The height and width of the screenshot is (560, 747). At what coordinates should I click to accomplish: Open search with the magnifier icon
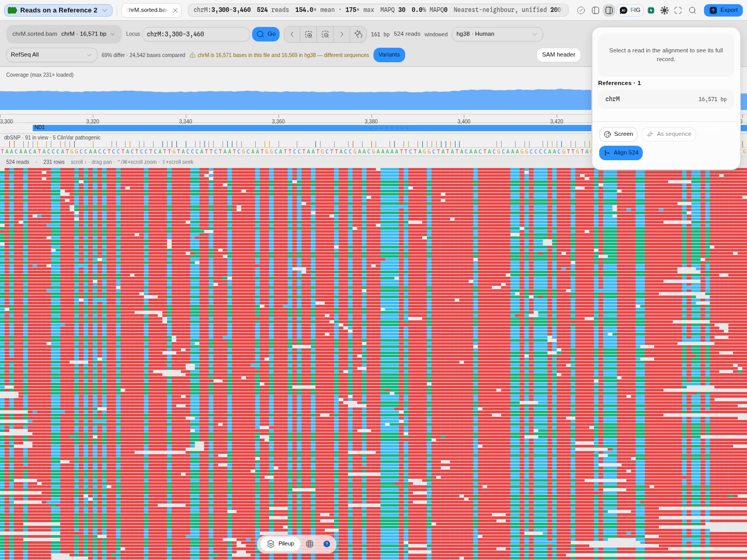693,10
